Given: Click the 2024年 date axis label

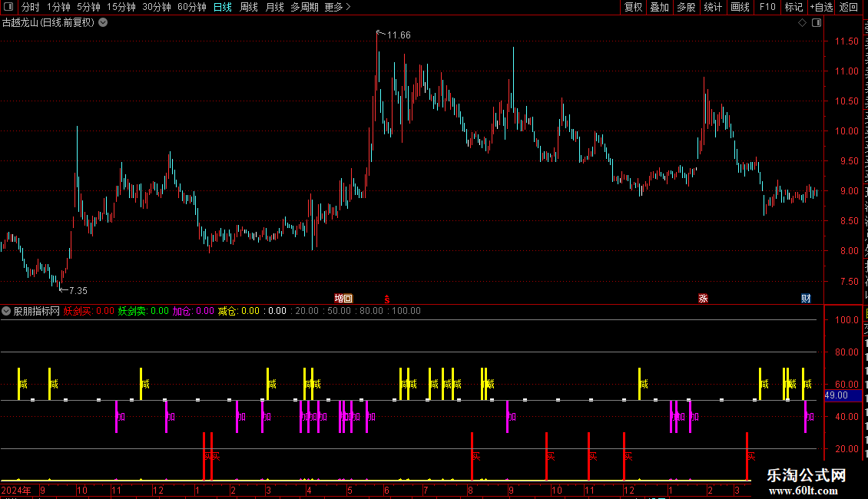Looking at the screenshot, I should 16,490.
